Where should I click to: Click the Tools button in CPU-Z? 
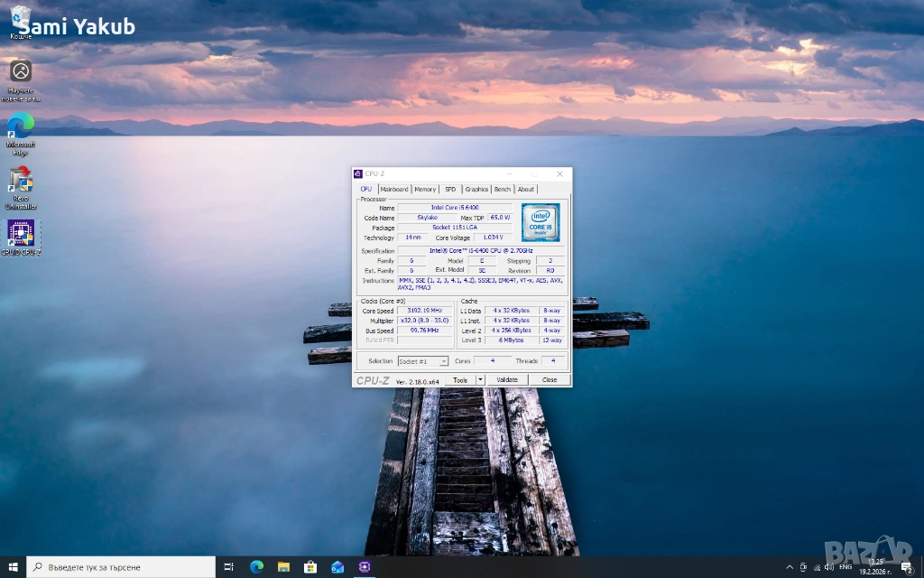pos(460,380)
